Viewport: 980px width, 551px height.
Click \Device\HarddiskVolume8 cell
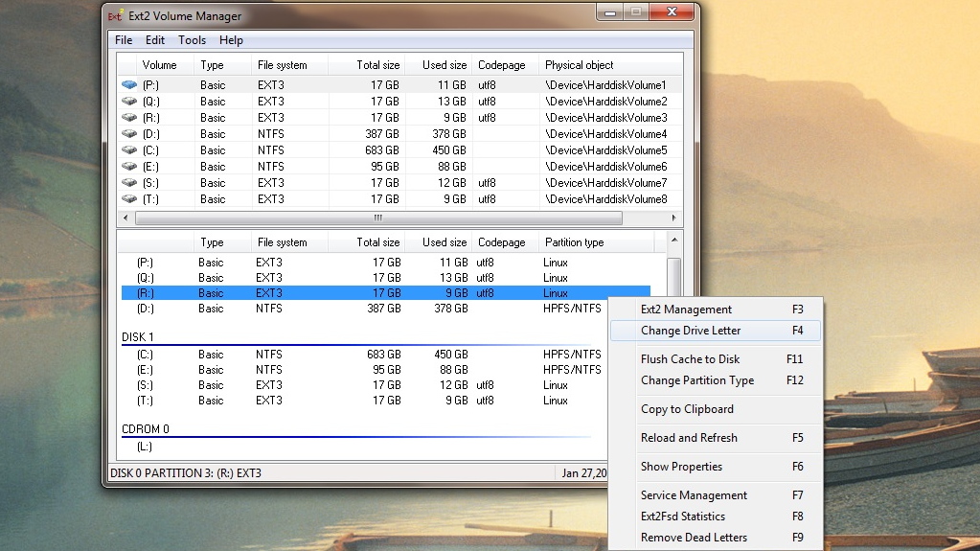(605, 198)
